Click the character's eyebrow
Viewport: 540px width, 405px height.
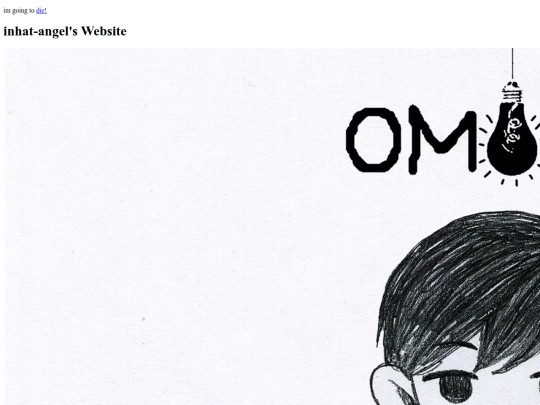click(x=450, y=375)
